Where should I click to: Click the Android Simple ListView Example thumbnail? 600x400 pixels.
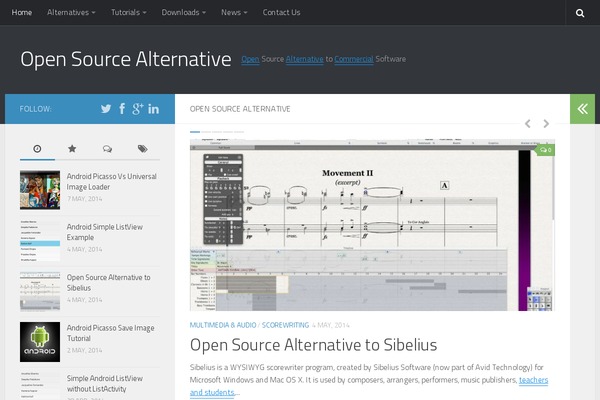tap(40, 240)
